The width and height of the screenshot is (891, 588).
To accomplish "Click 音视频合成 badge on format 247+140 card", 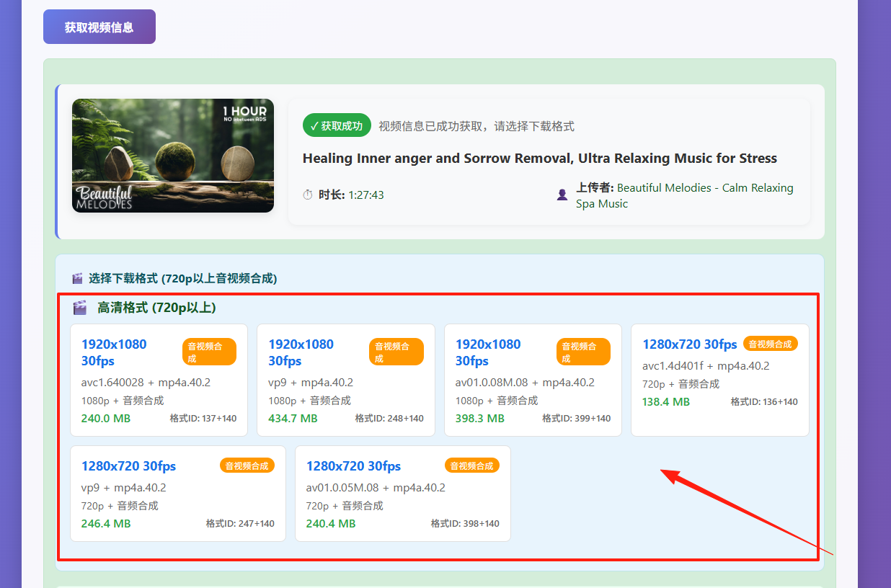I will (247, 465).
